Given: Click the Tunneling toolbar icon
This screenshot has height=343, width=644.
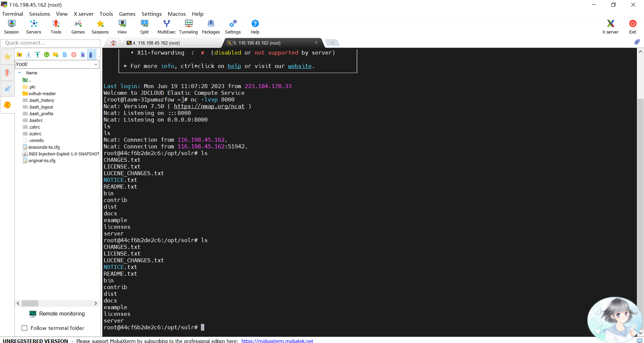Looking at the screenshot, I should point(189,27).
